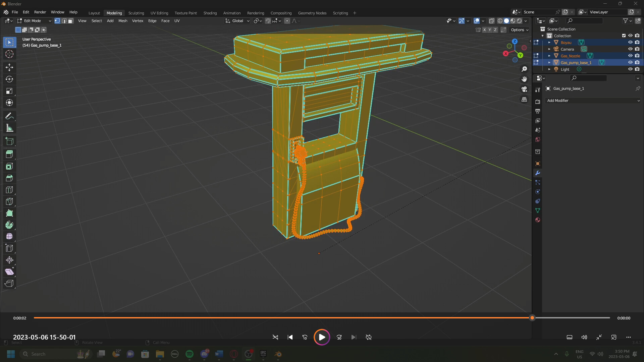Open the Mesh menu in the header
Image resolution: width=644 pixels, height=362 pixels.
pos(122,21)
